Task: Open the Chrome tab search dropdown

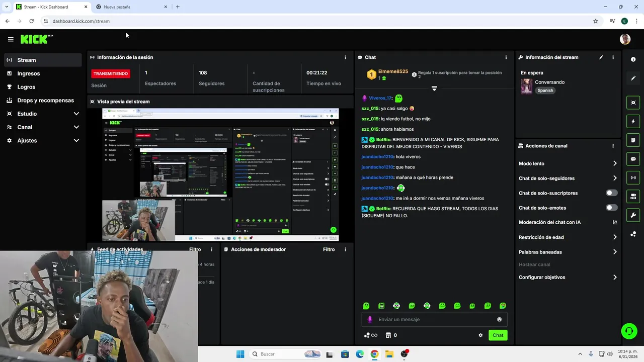Action: 7,7
